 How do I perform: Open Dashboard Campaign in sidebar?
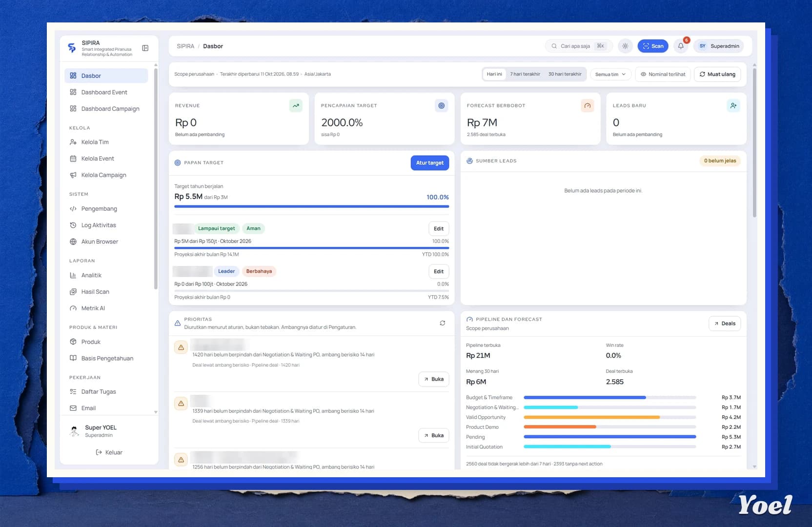(x=106, y=109)
